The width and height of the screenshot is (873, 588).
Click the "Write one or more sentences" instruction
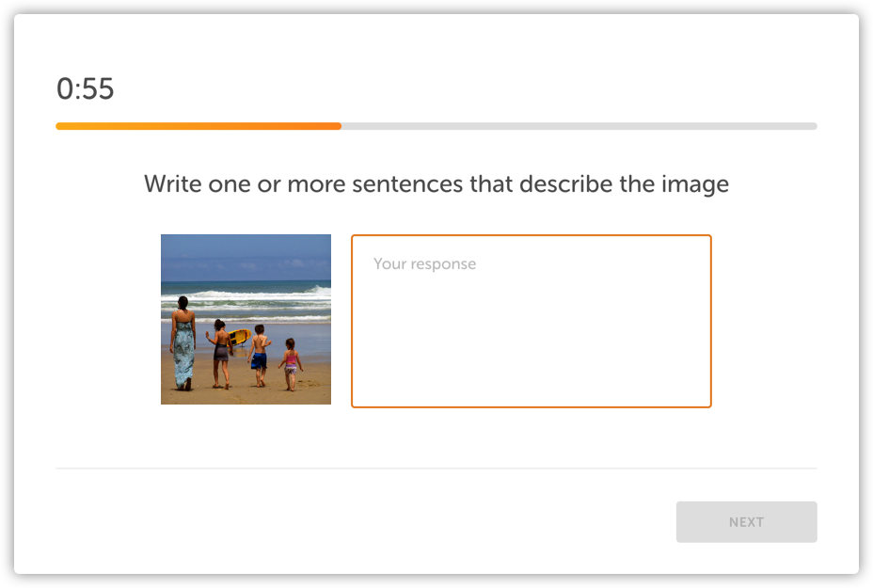[436, 184]
